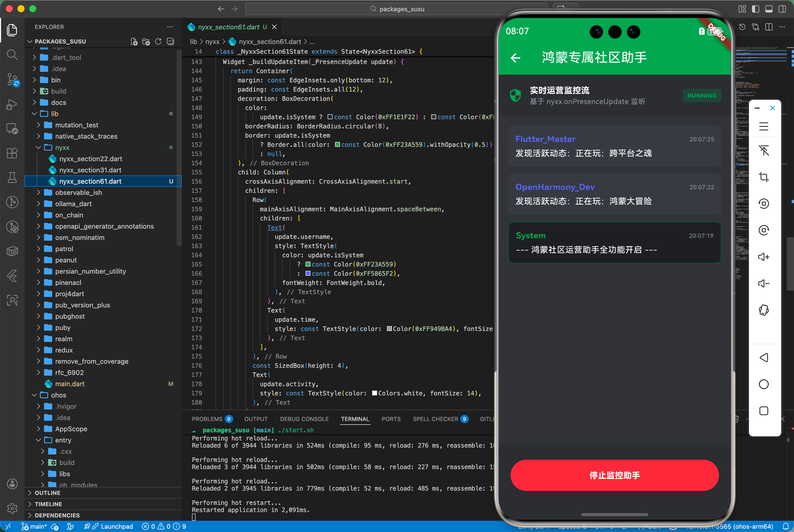This screenshot has height=532, width=794.
Task: Tap the System message card
Action: 614,242
